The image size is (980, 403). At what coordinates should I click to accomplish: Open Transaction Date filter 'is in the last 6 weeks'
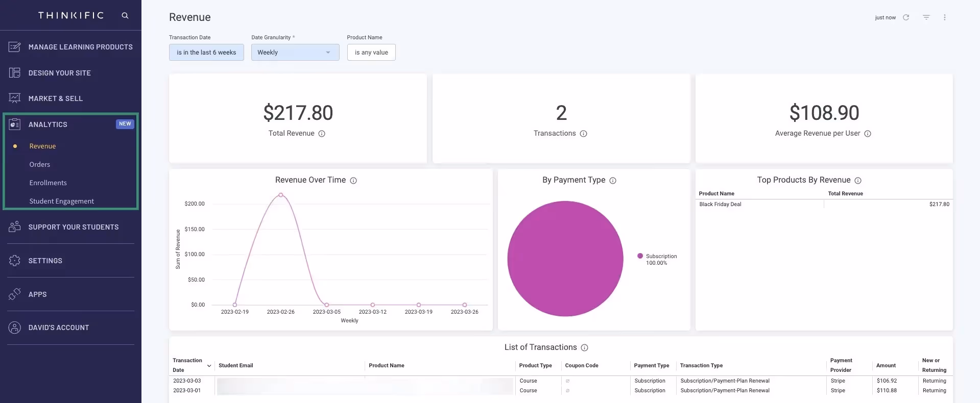click(206, 53)
